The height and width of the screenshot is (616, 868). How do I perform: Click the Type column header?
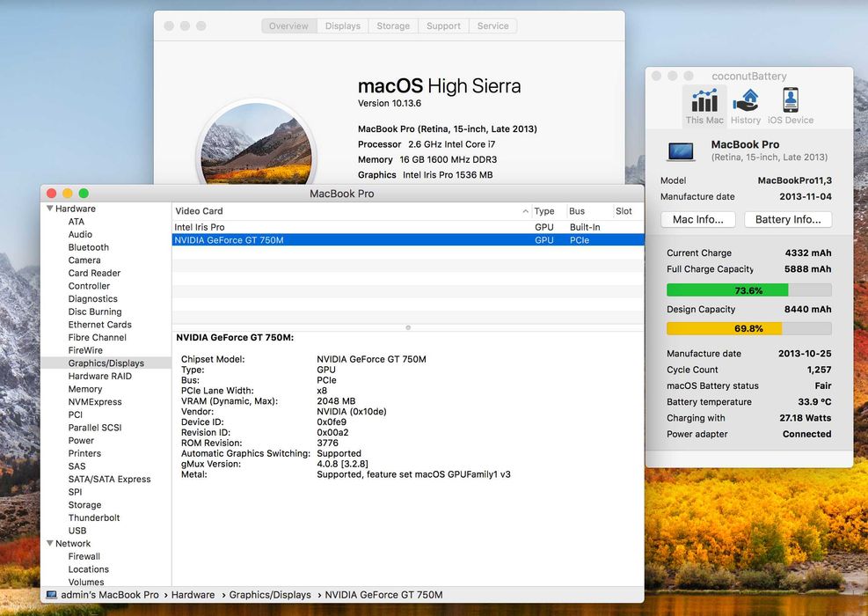point(544,211)
